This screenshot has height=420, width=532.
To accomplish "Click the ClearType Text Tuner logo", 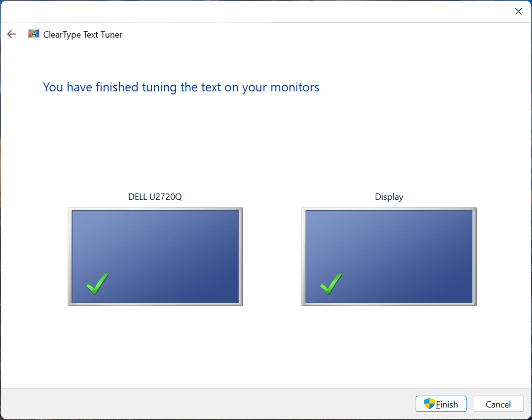I will (33, 34).
